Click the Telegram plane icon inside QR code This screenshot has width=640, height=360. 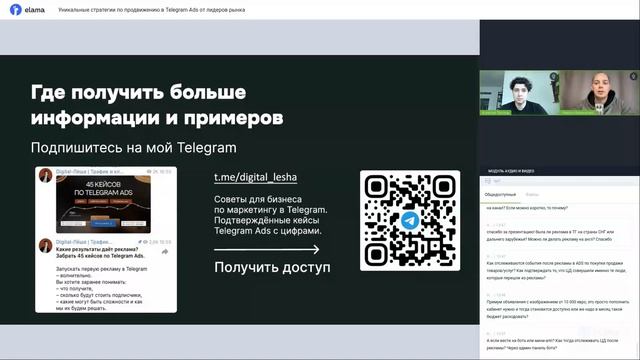[410, 220]
